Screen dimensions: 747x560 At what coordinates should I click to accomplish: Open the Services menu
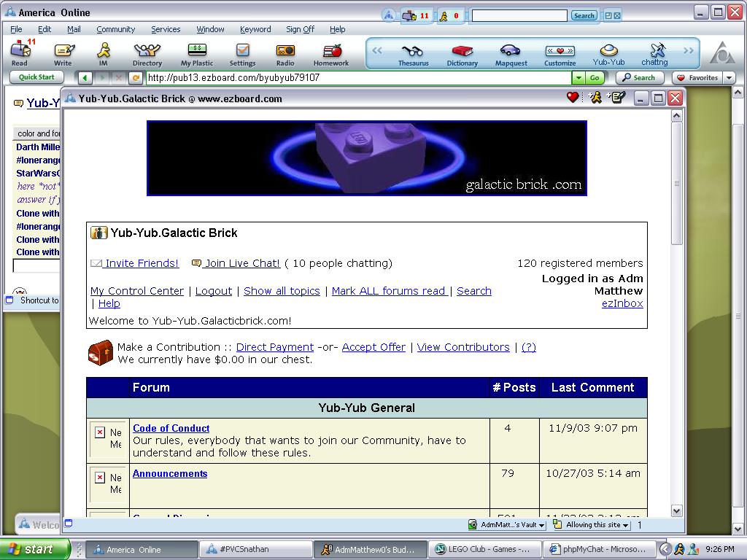[x=166, y=29]
